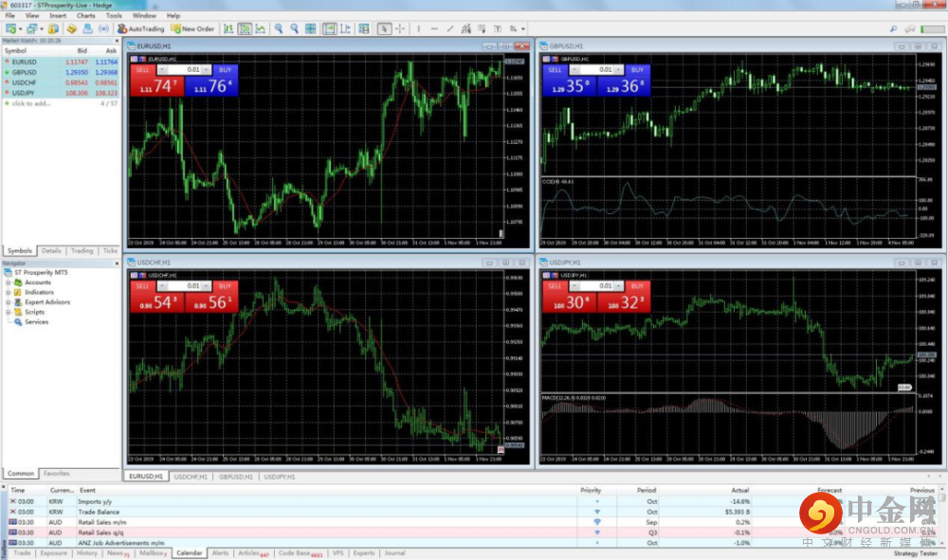The height and width of the screenshot is (560, 948).
Task: Select the horizontal line drawing tool
Action: coord(434,28)
